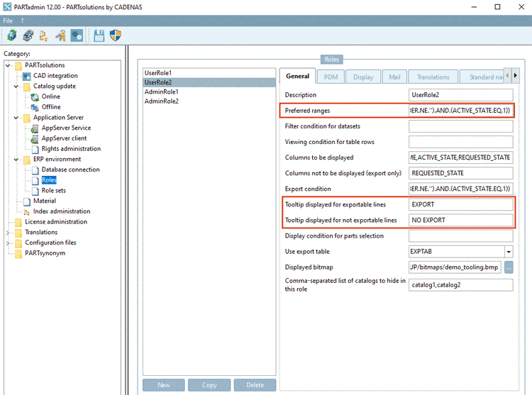Viewport: 532px width, 395px height.
Task: Click the Rights administration document icon
Action: pos(35,149)
